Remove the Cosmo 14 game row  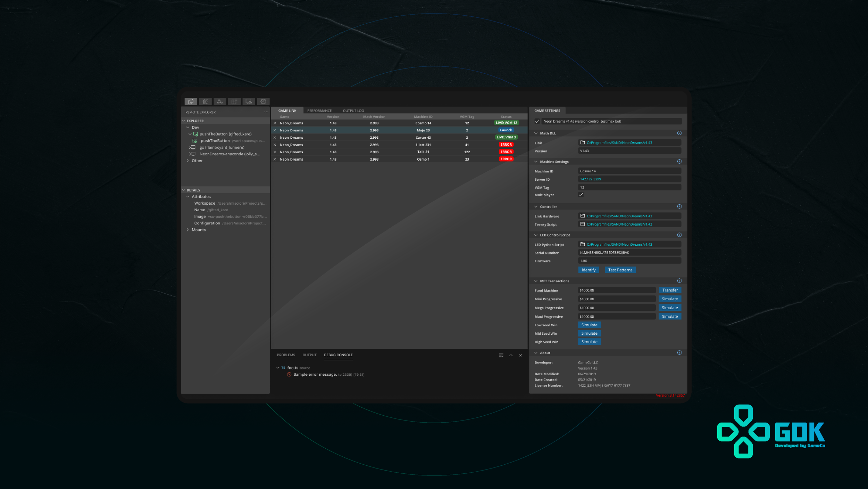[x=275, y=123]
